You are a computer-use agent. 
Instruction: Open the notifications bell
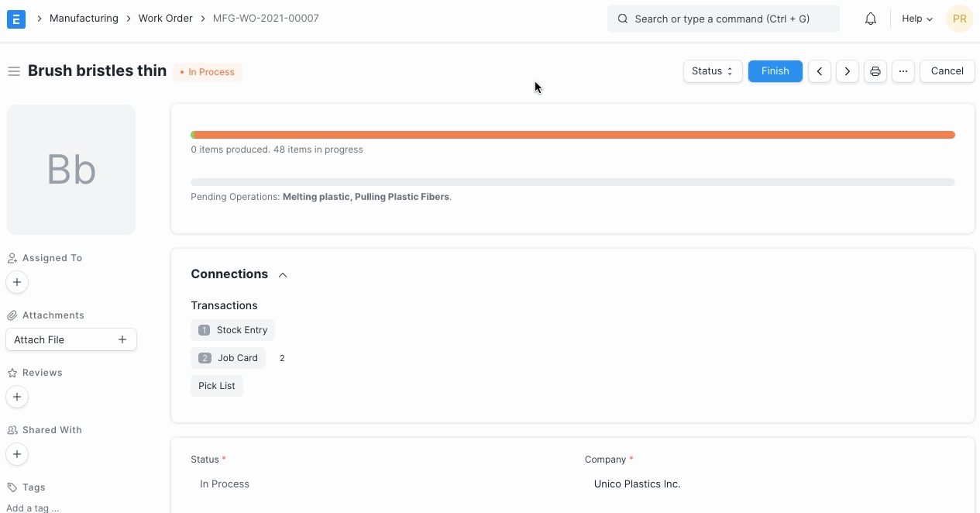pyautogui.click(x=871, y=19)
